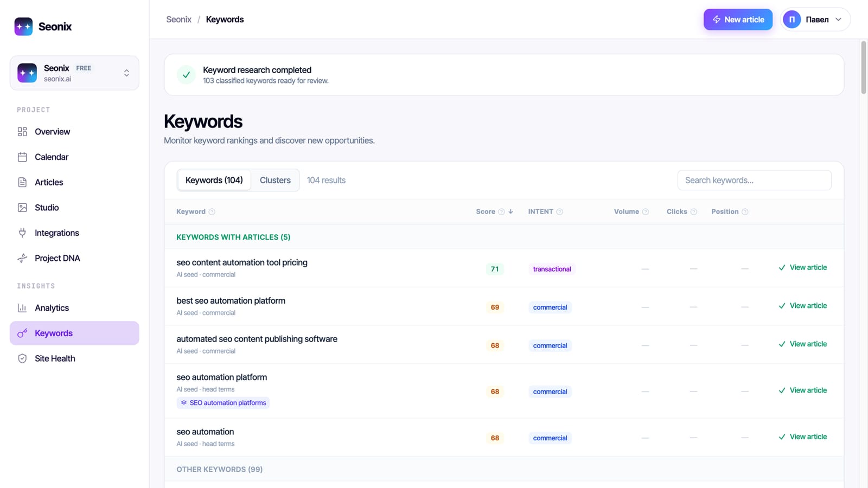
Task: Click the info icon beside Clicks header
Action: click(x=694, y=212)
